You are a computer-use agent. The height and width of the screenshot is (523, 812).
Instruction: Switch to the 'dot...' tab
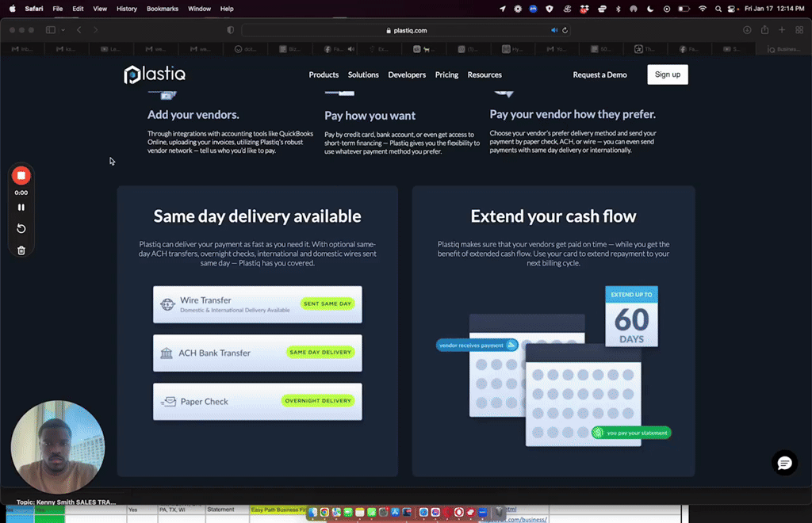pos(245,49)
